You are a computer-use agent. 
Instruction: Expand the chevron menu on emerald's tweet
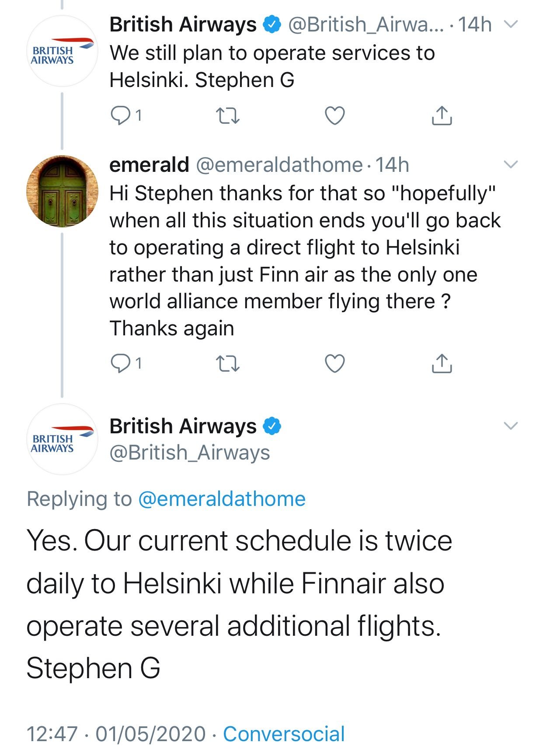(511, 164)
